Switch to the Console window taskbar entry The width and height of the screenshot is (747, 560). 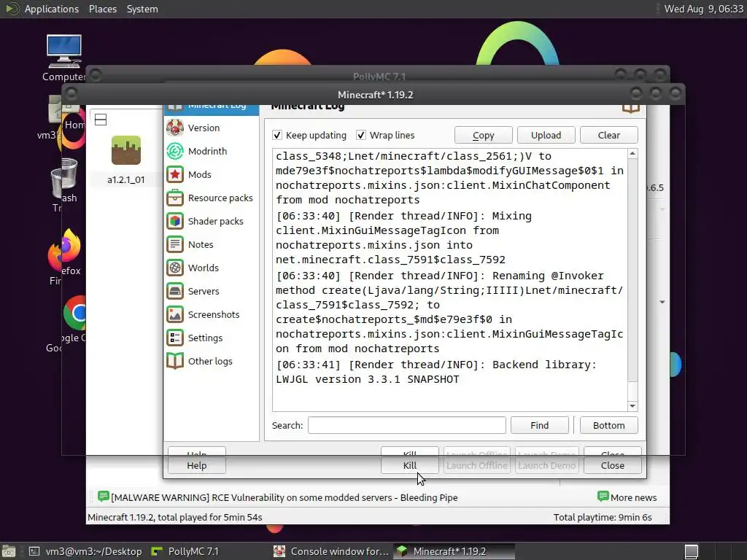(332, 551)
